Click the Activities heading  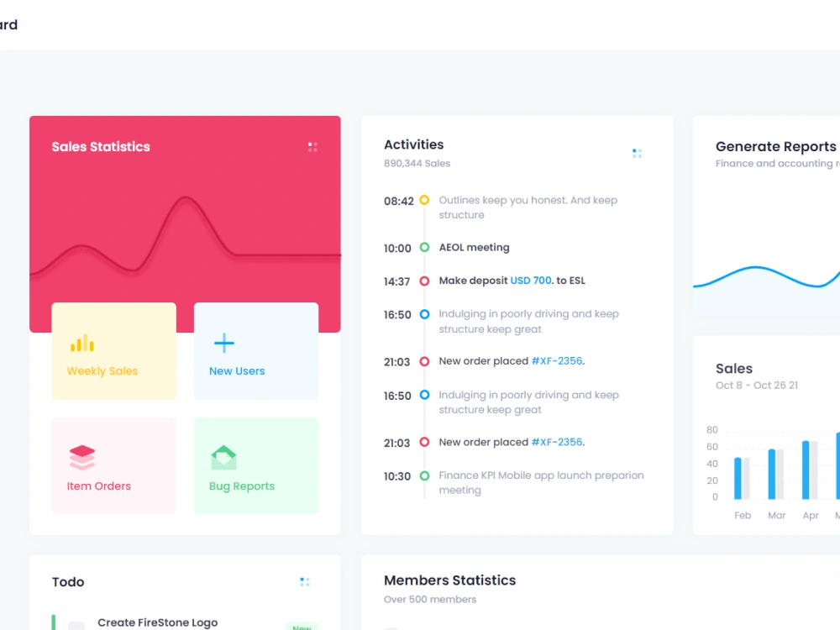(x=413, y=144)
